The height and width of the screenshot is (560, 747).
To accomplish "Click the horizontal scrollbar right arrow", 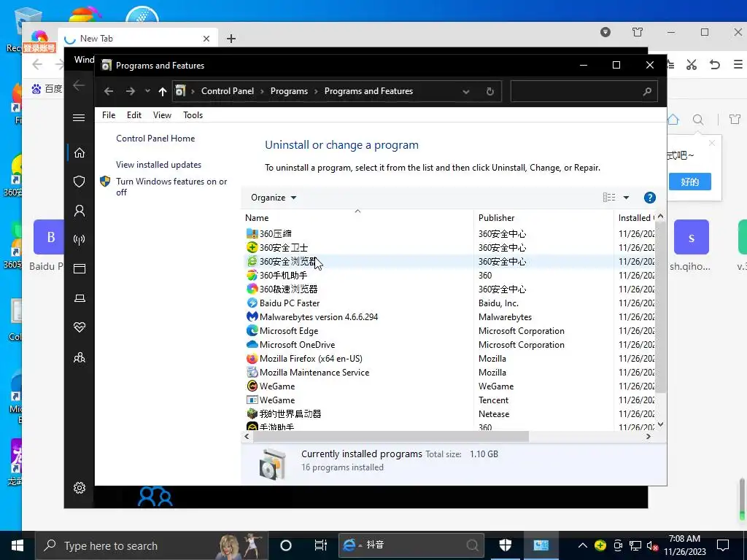I will (x=649, y=436).
